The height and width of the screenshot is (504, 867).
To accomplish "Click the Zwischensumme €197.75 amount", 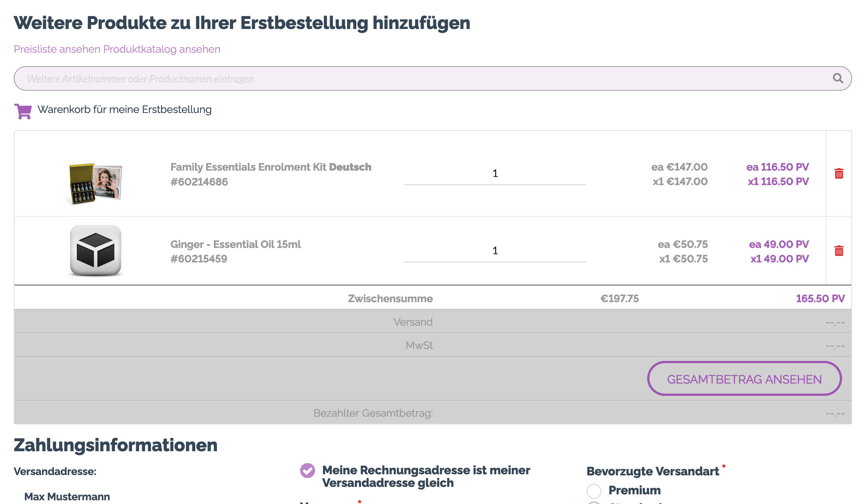I will pyautogui.click(x=619, y=298).
